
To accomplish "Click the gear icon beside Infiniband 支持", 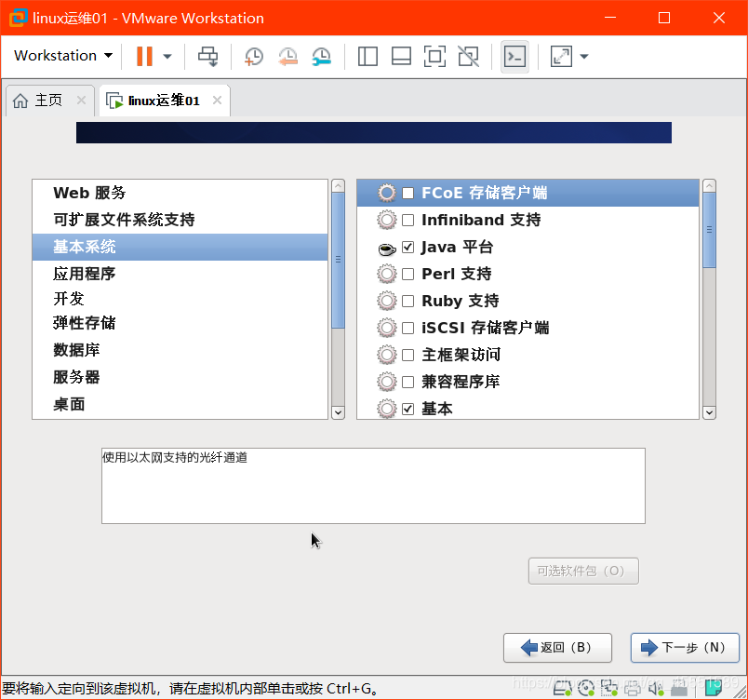I will click(387, 220).
